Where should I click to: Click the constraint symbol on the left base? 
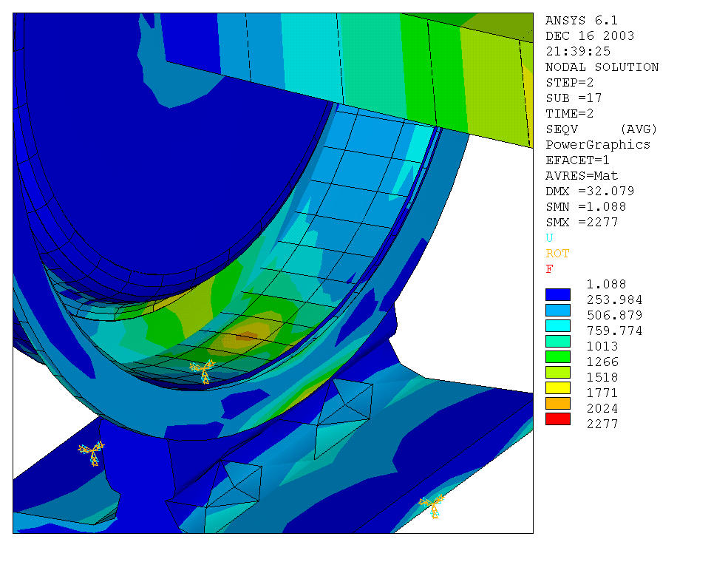pos(92,453)
